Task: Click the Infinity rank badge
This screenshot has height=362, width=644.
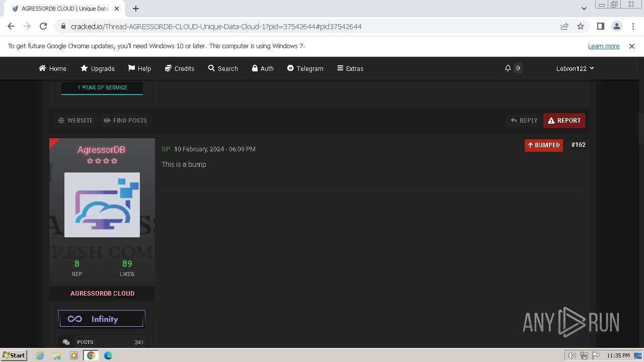Action: [x=102, y=319]
